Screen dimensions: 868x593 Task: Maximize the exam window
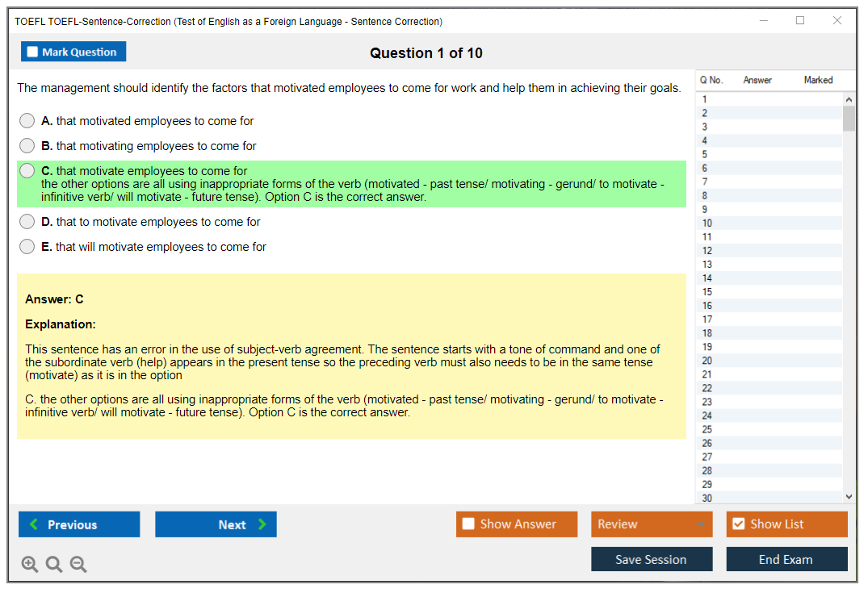pos(800,21)
